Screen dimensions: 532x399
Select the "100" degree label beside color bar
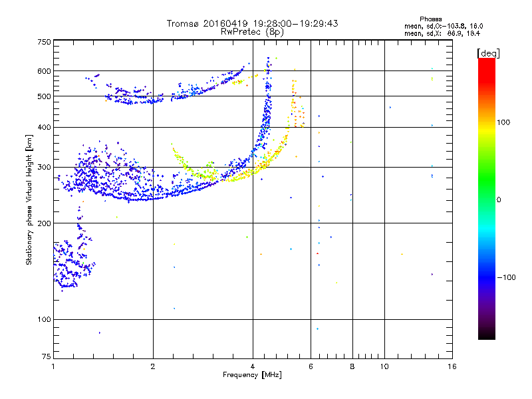503,122
